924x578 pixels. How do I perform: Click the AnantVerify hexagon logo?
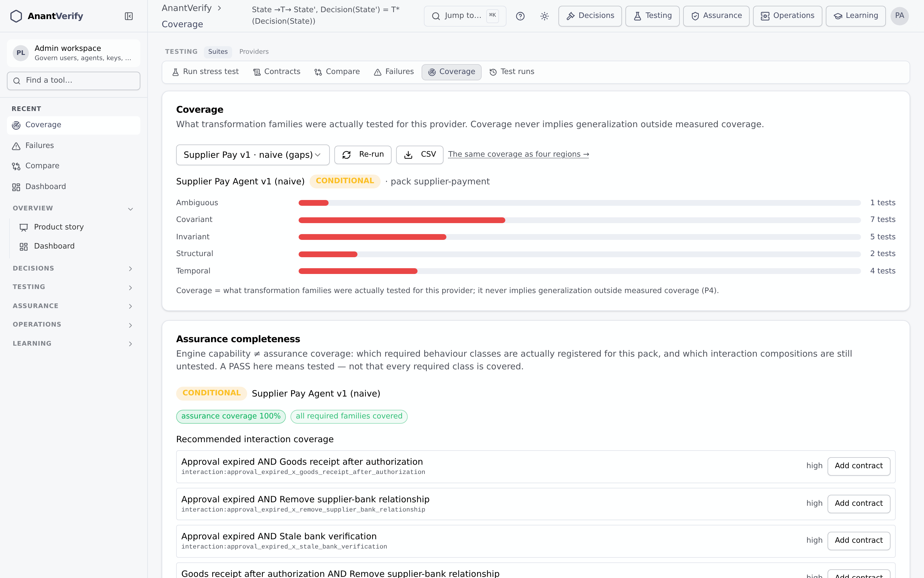click(16, 16)
